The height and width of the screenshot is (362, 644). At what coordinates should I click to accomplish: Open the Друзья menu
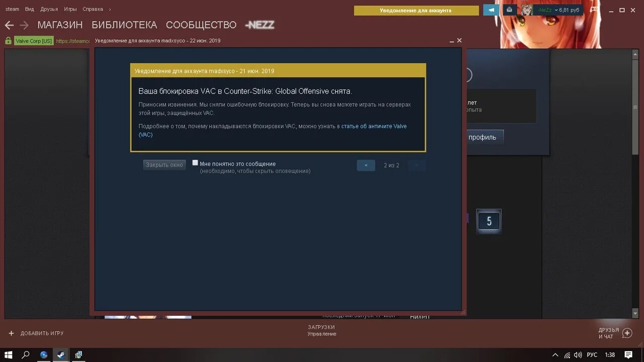tap(49, 9)
